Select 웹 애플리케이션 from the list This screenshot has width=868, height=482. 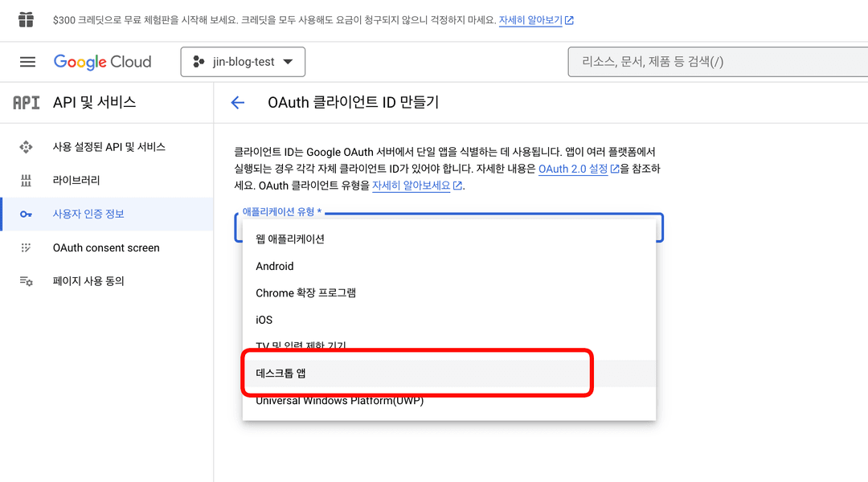coord(449,239)
